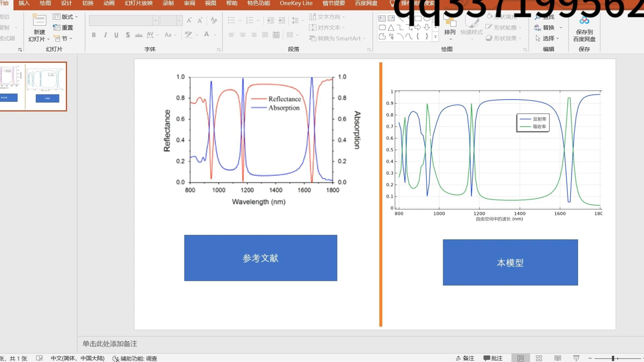The image size is (644, 362).
Task: Toggle Notes (备注) in status bar
Action: click(465, 358)
